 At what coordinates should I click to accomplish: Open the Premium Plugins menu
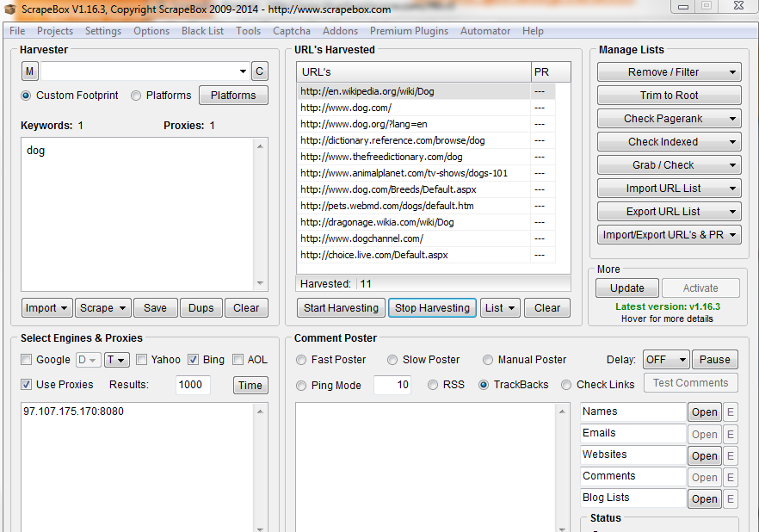(x=409, y=31)
